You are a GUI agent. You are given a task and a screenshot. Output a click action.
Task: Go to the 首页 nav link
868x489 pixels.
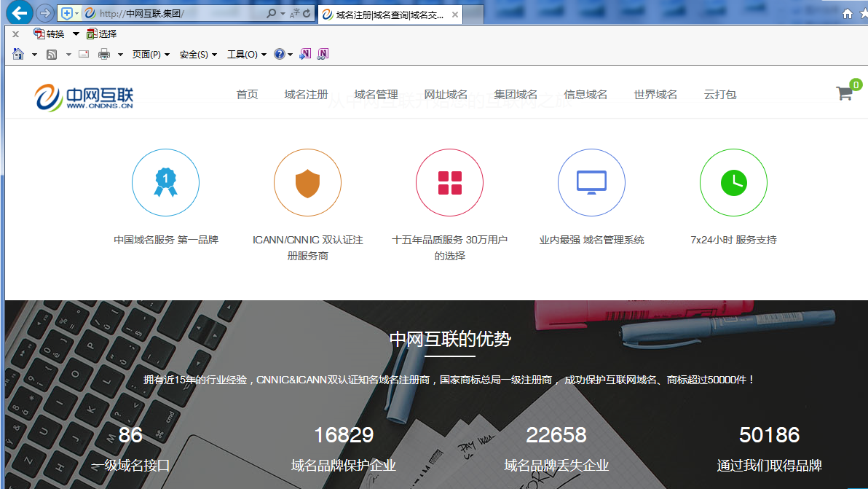[x=247, y=95]
